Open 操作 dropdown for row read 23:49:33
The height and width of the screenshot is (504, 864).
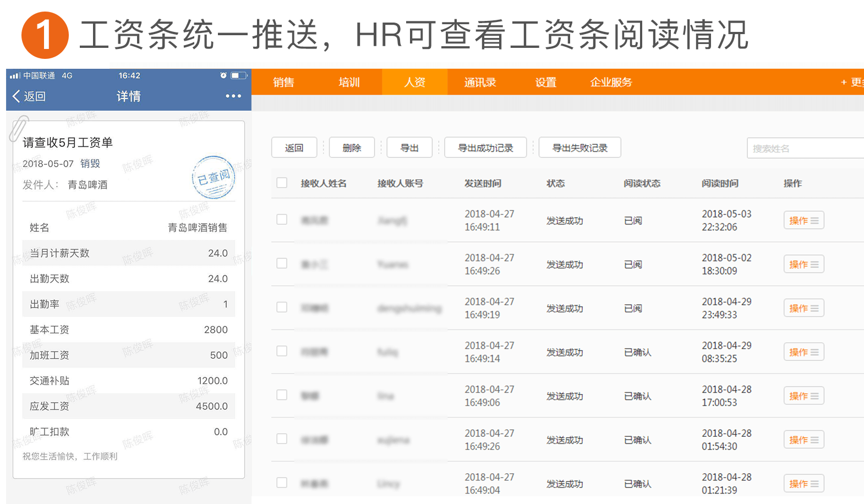[x=803, y=308]
